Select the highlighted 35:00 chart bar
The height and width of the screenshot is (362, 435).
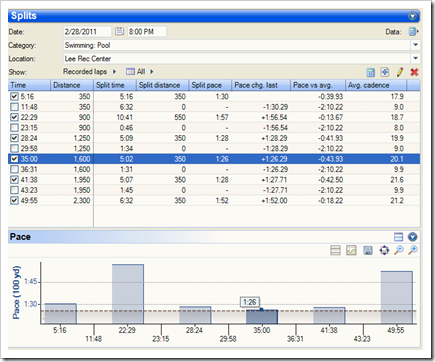[x=262, y=317]
